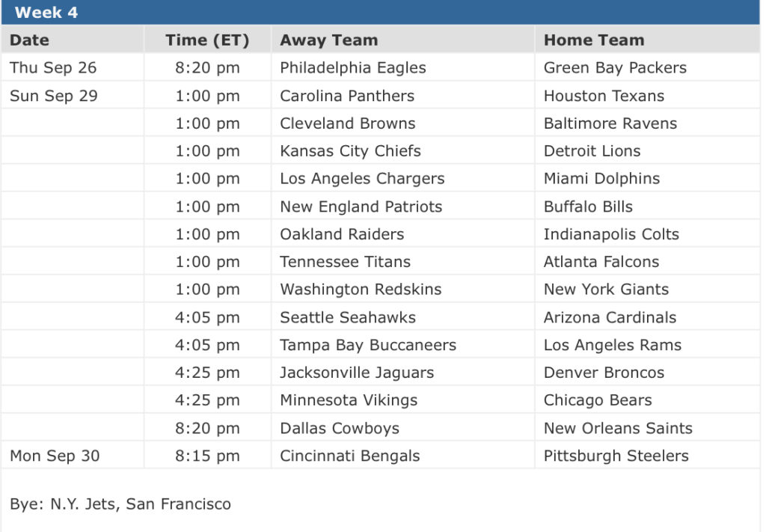Click the Date column header

(x=30, y=40)
